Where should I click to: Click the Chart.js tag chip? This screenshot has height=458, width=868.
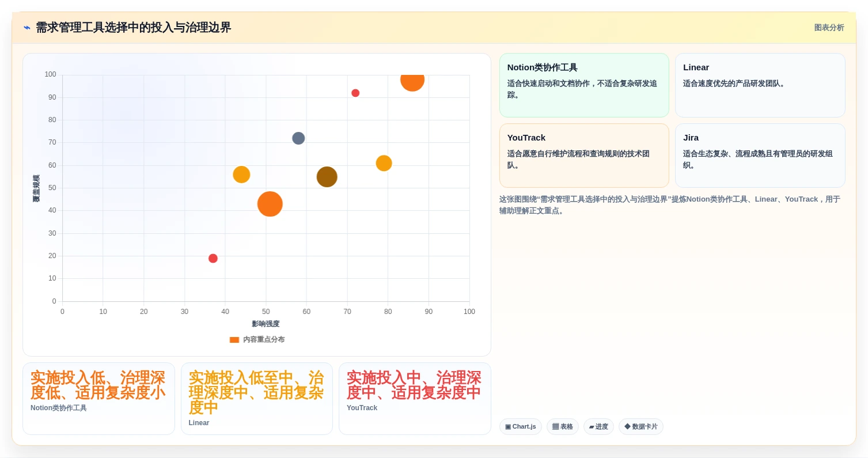520,427
